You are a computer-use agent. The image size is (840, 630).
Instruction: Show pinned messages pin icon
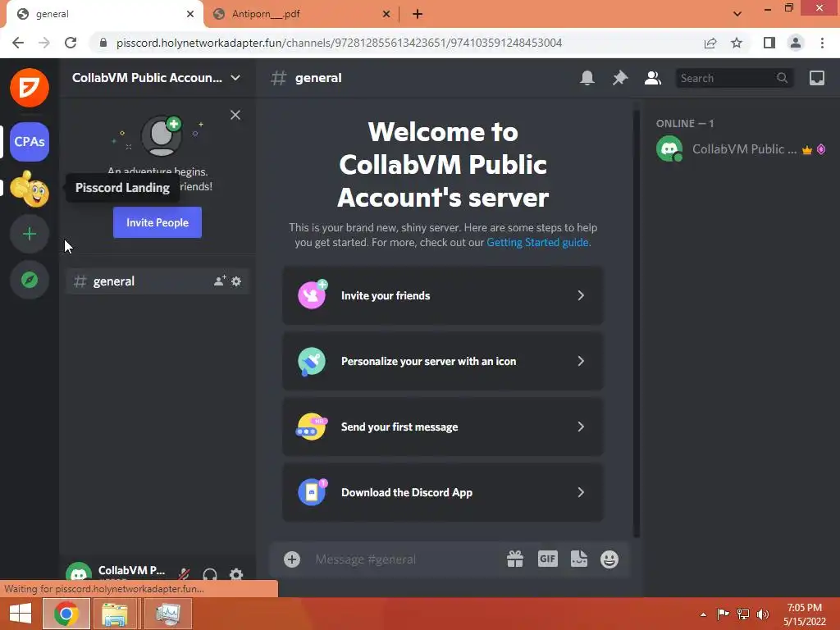(x=620, y=78)
